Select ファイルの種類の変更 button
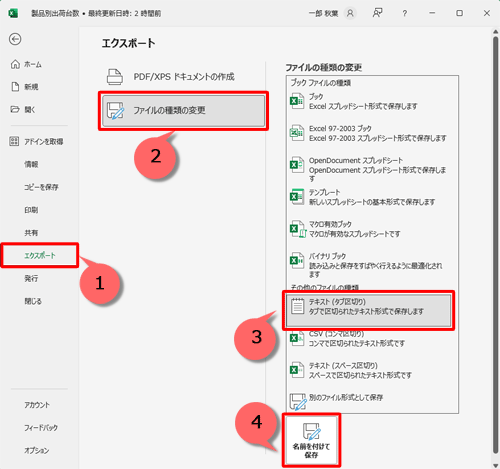The height and width of the screenshot is (469, 500). coord(183,111)
